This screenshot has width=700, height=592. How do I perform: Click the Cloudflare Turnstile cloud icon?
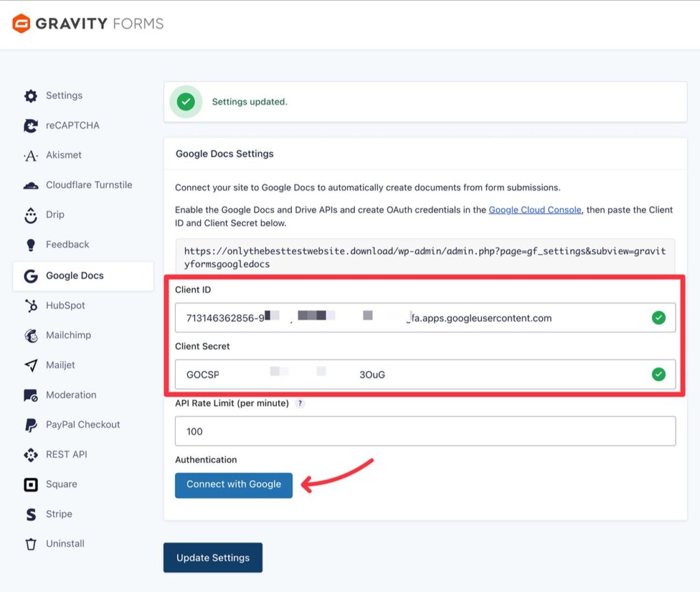(x=31, y=185)
